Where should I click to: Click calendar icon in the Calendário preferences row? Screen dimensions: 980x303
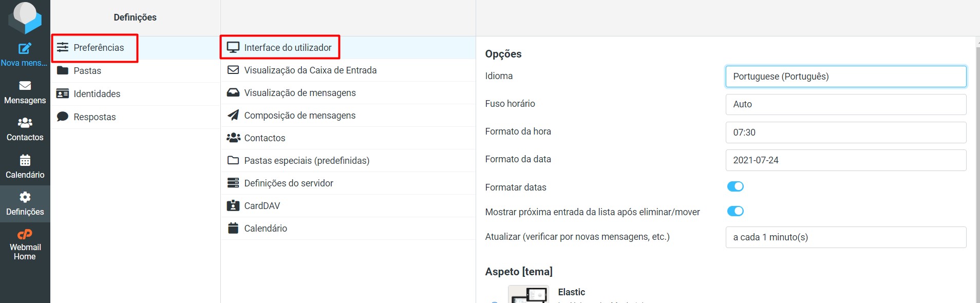(233, 228)
